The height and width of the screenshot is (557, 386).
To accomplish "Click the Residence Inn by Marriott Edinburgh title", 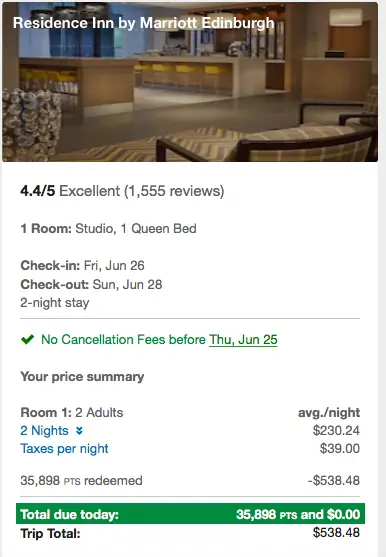I will (144, 23).
